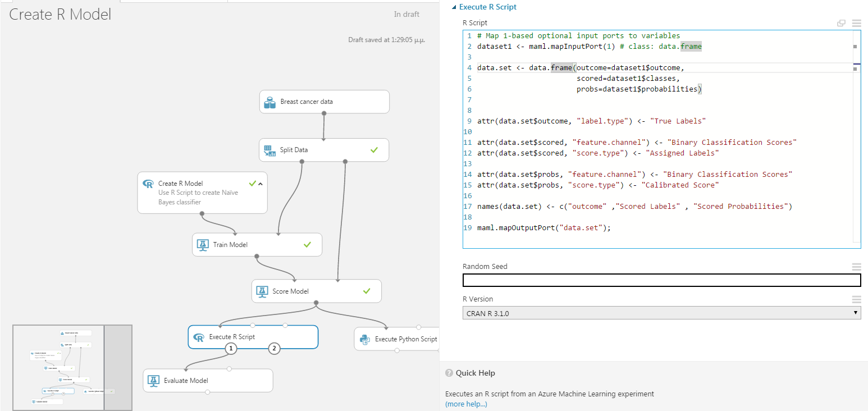
Task: Click the Create R Model output port
Action: point(202,213)
